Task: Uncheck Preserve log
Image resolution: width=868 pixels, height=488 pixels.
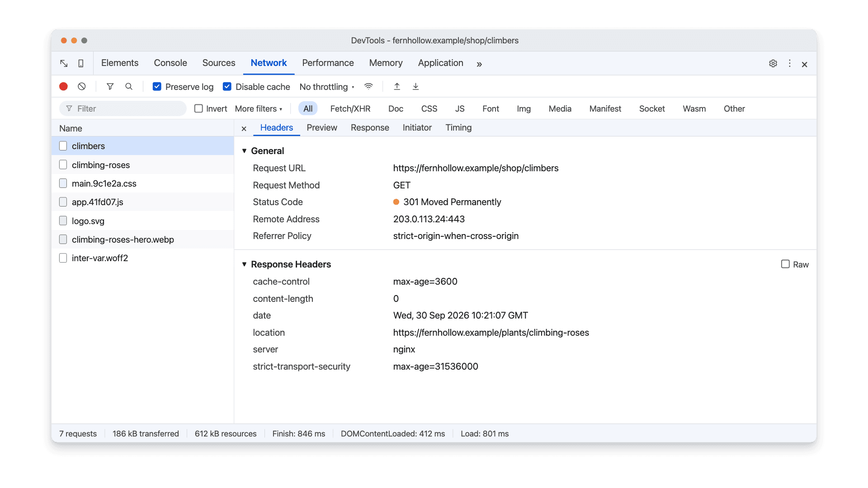Action: click(157, 86)
